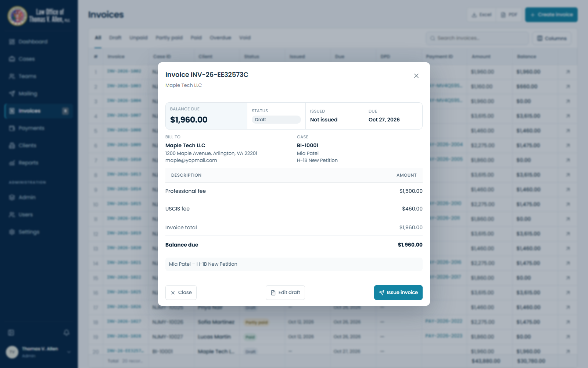Viewport: 588px width, 368px height.
Task: Select the $1,960.00 balance due header amount
Action: (189, 120)
